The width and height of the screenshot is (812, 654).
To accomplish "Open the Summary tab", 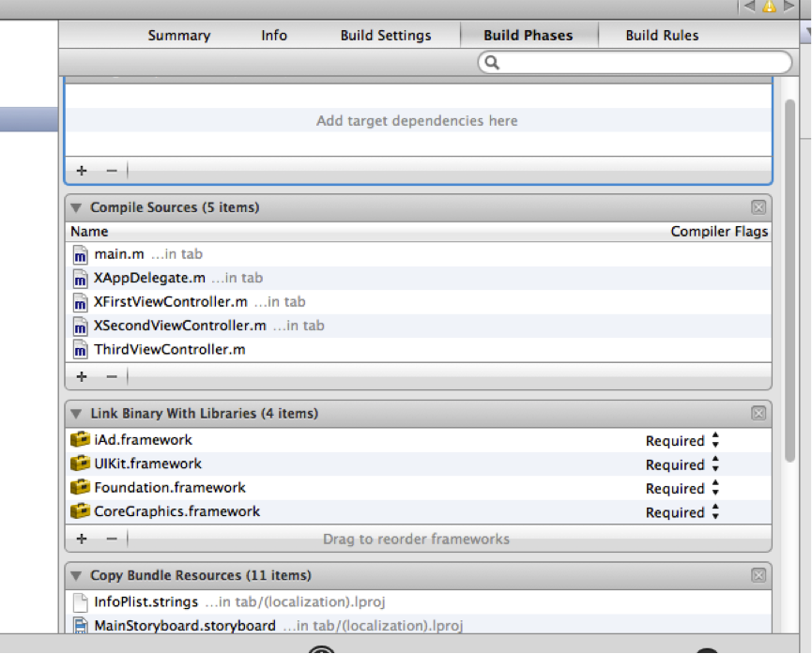I will pos(178,36).
